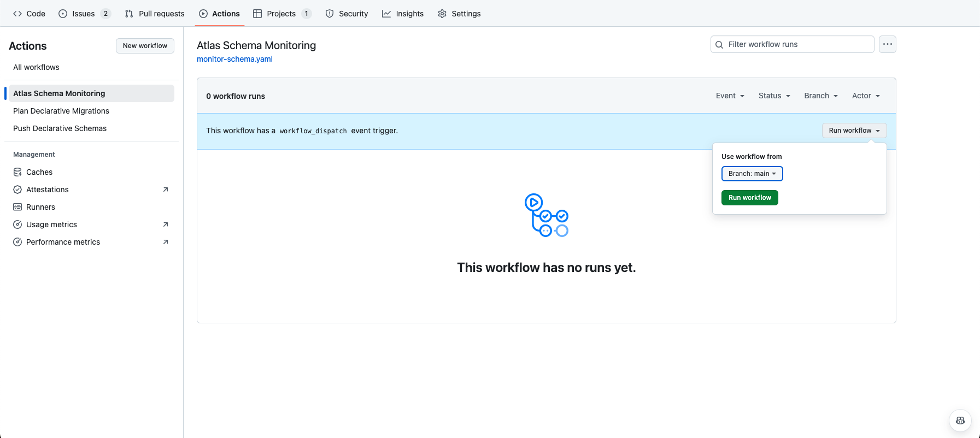Click external link arrow beside Attestations
Image resolution: width=980 pixels, height=438 pixels.
pos(166,190)
